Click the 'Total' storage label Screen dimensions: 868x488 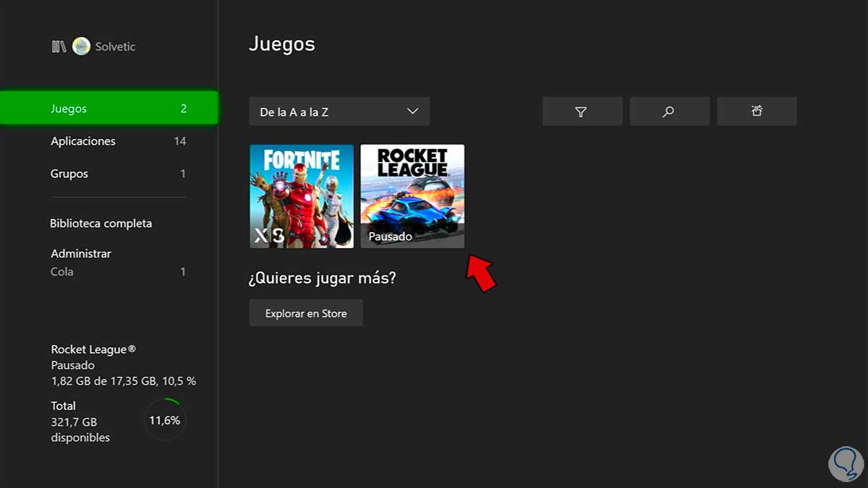(64, 406)
